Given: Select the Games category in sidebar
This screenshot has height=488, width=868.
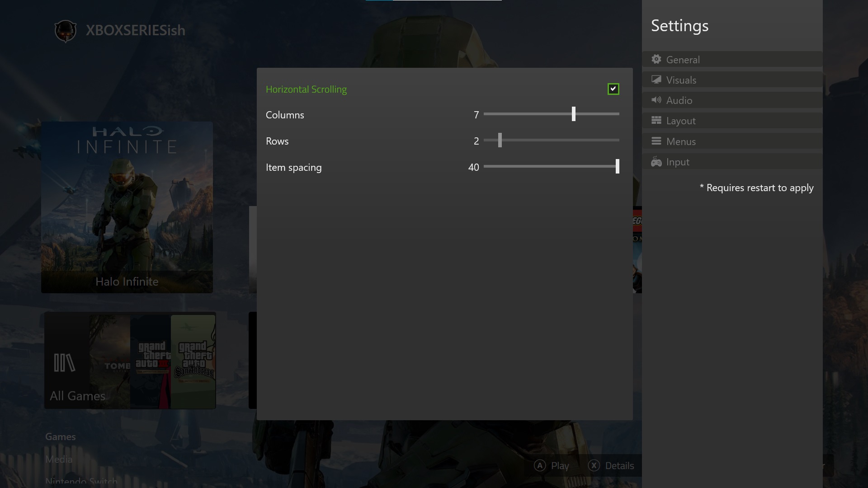Looking at the screenshot, I should [61, 436].
